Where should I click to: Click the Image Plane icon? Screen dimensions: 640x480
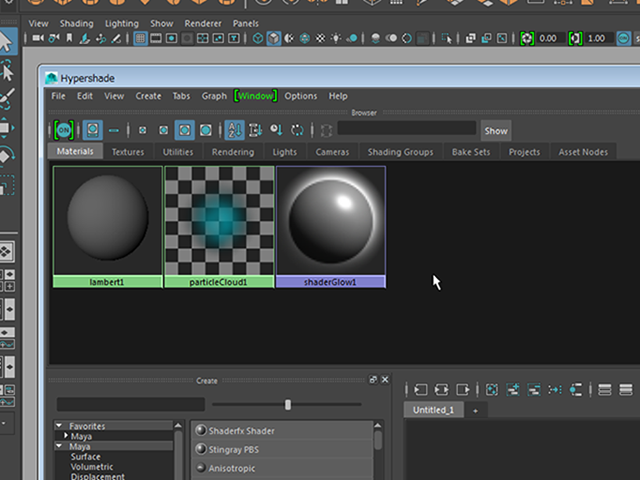coord(85,38)
